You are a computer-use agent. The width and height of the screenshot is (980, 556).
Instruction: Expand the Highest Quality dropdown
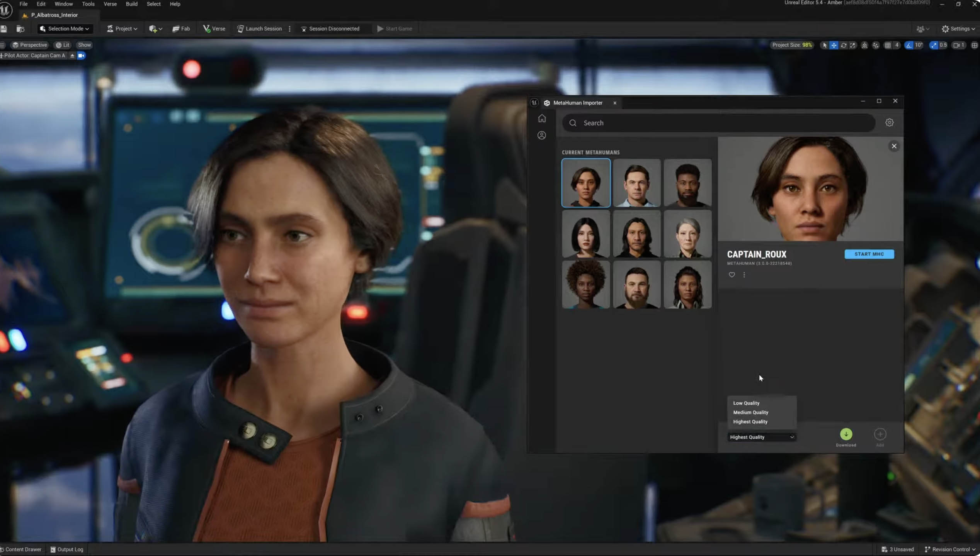click(x=761, y=437)
